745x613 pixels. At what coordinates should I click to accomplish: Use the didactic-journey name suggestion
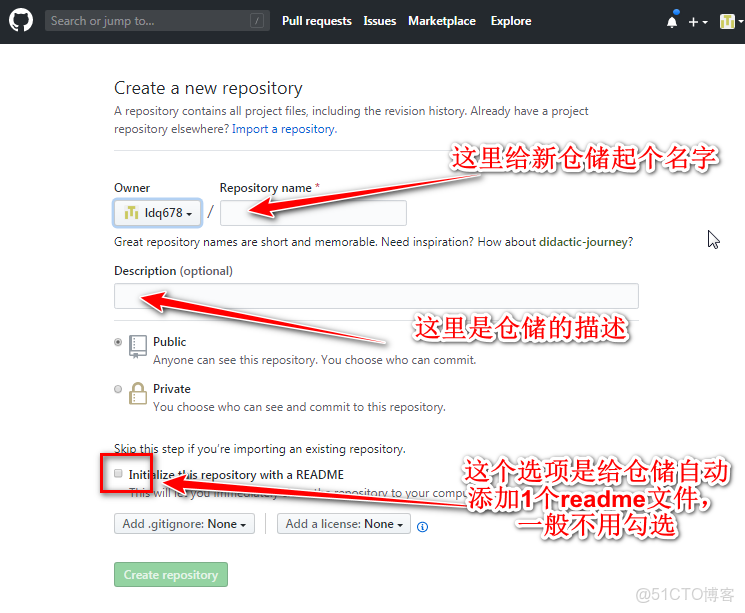point(583,242)
